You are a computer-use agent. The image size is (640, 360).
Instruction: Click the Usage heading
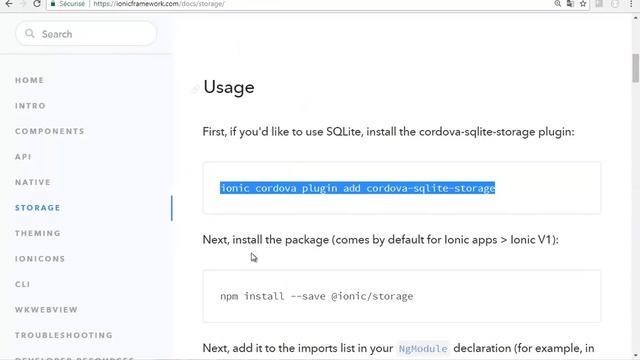229,87
